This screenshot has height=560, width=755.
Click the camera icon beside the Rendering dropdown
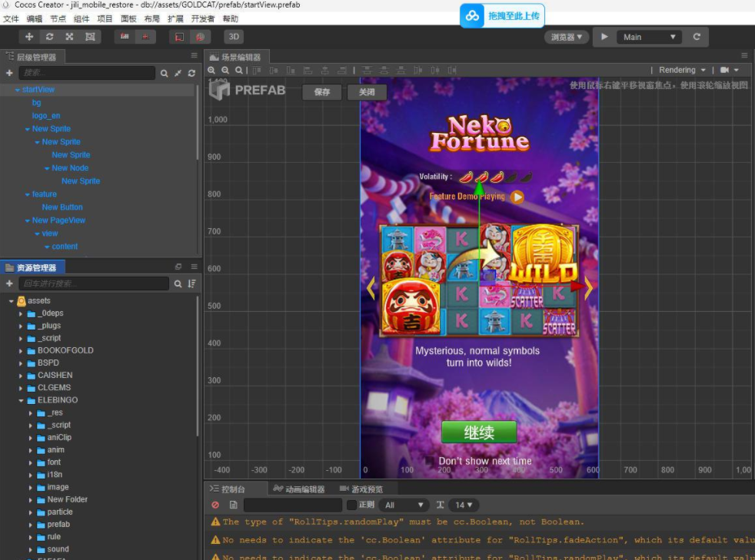[x=723, y=69]
